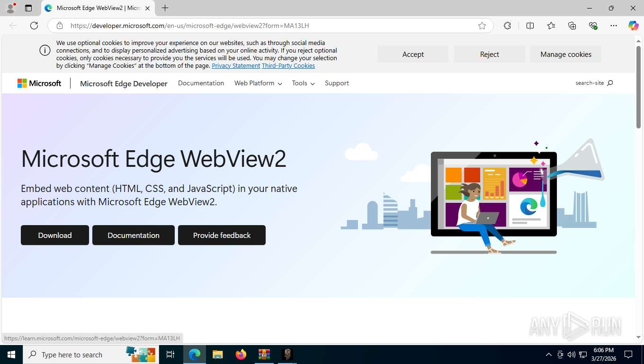Open Manage cookies options
The height and width of the screenshot is (364, 644).
point(566,54)
